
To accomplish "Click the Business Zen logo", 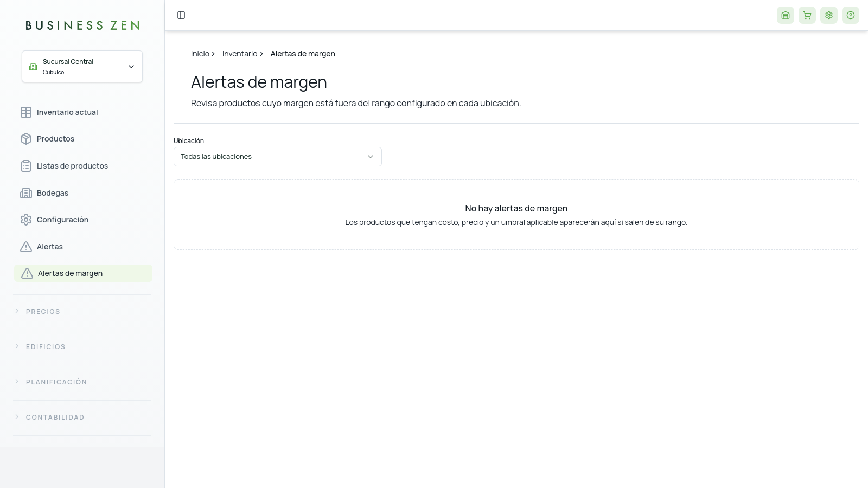I will pos(82,25).
